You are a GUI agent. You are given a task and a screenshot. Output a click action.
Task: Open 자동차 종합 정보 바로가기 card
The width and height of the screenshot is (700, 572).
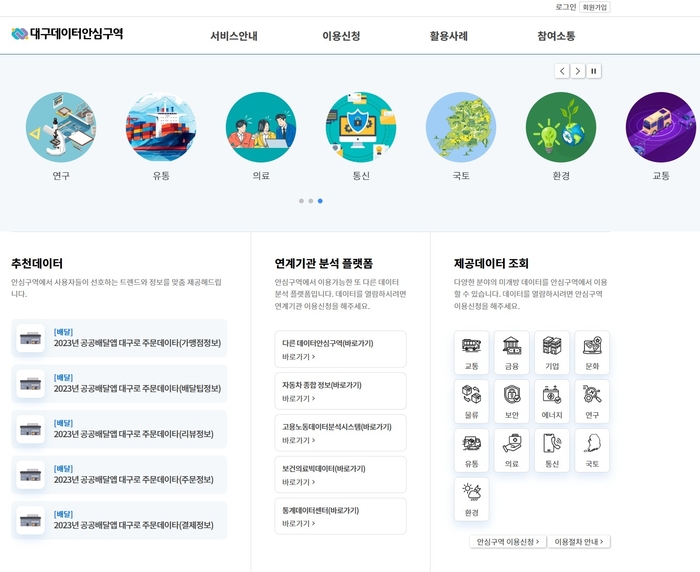coord(341,391)
